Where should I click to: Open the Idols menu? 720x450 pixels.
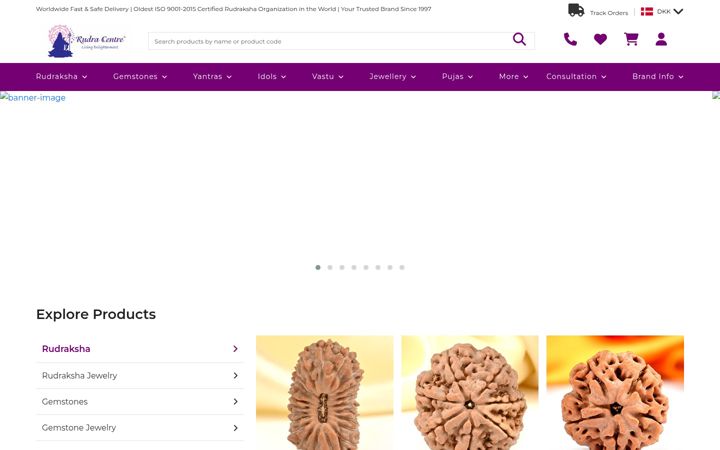tap(272, 77)
